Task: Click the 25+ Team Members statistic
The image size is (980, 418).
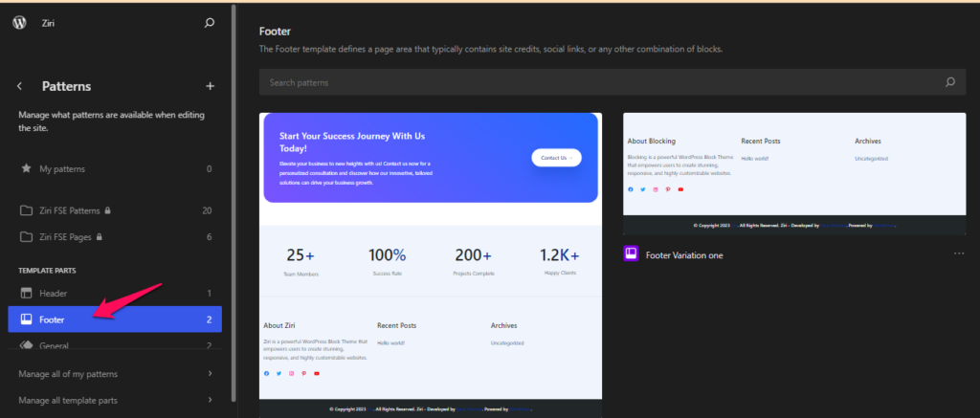Action: point(301,262)
